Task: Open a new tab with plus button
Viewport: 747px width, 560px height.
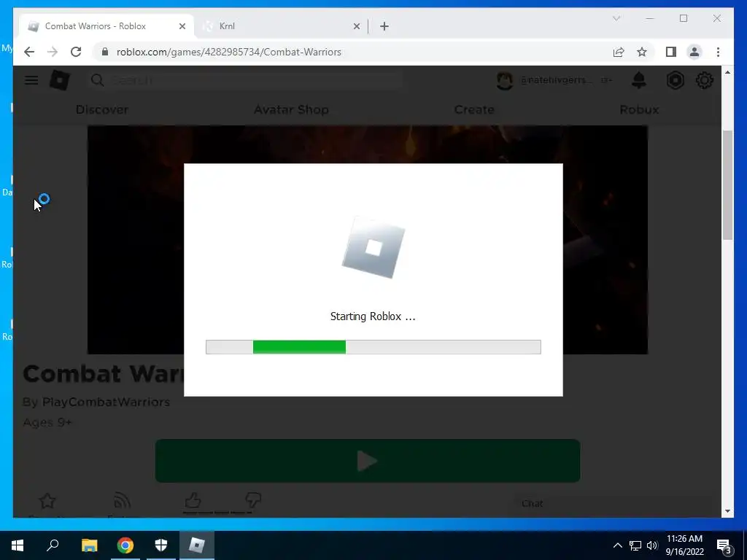Action: 384,26
